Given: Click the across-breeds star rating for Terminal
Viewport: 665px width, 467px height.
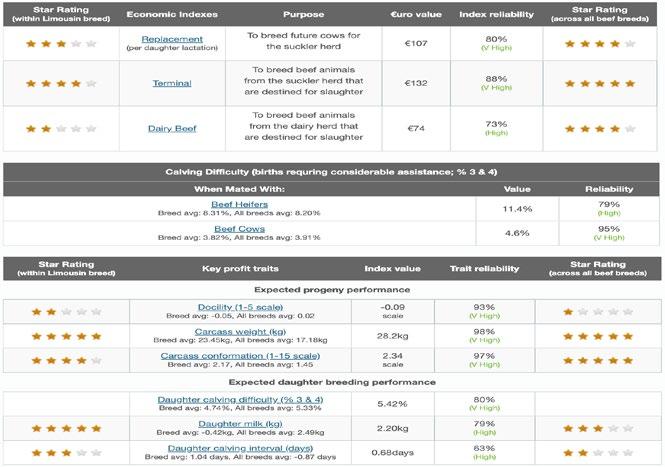Looking at the screenshot, I should click(x=600, y=84).
